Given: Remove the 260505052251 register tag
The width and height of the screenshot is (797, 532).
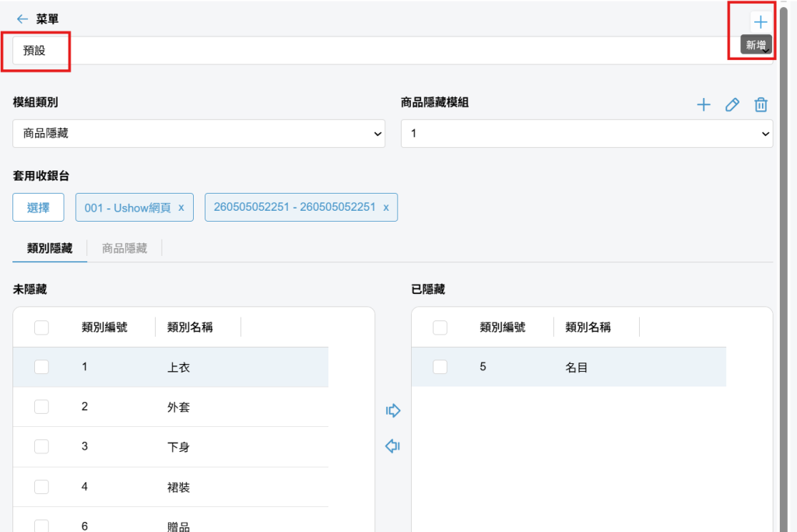Looking at the screenshot, I should pyautogui.click(x=386, y=208).
